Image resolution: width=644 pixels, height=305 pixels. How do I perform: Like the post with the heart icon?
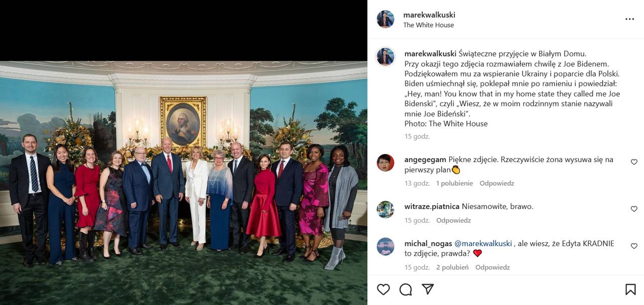click(x=383, y=289)
